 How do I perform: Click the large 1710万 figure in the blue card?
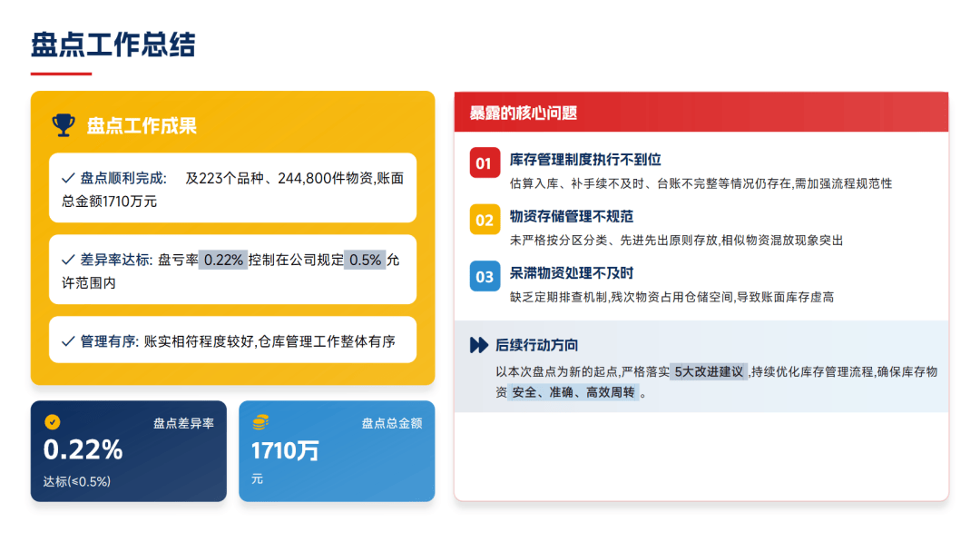285,449
